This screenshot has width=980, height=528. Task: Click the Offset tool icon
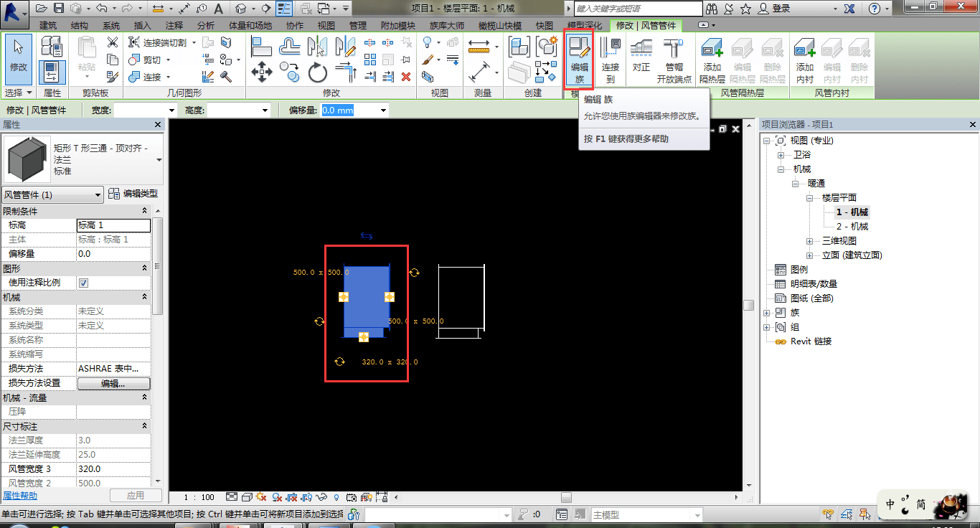[x=289, y=46]
